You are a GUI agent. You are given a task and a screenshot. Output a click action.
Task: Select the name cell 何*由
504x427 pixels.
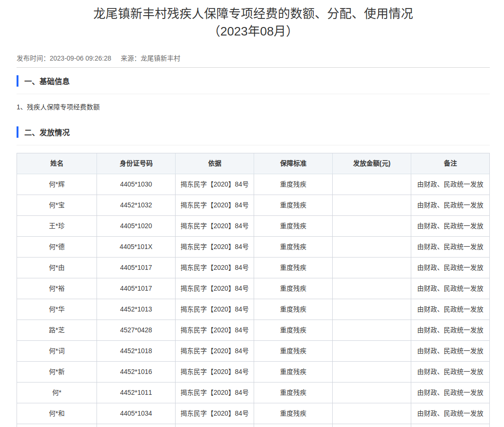pyautogui.click(x=57, y=267)
